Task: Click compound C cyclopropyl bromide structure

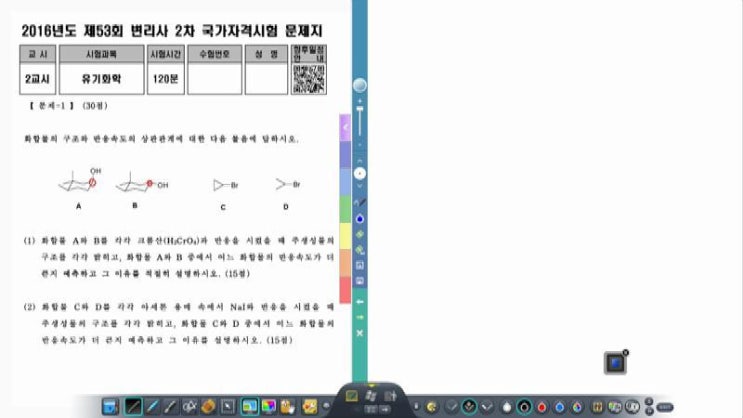Action: point(226,185)
